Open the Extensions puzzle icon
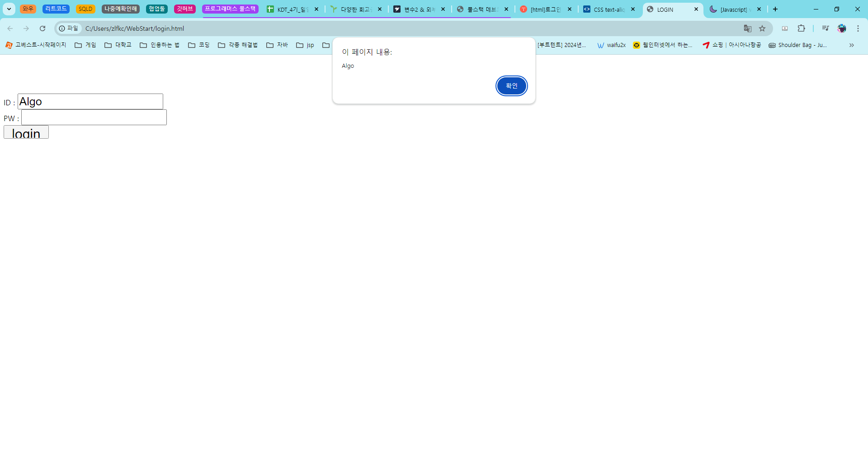Viewport: 868px width, 470px height. (x=801, y=28)
